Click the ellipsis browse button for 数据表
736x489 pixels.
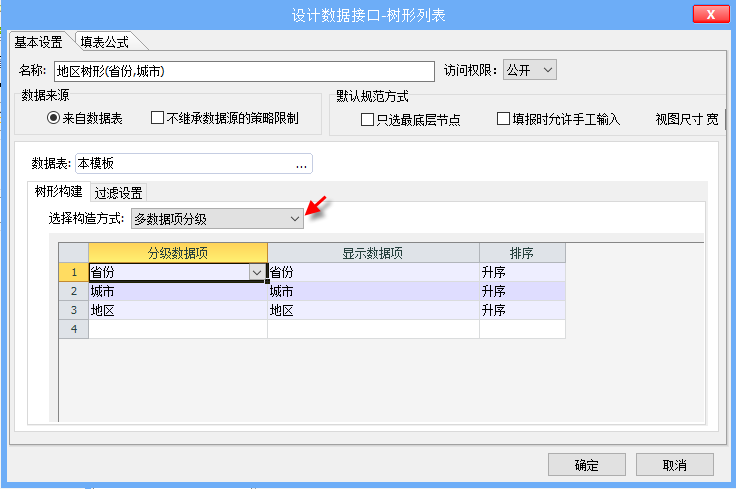301,164
